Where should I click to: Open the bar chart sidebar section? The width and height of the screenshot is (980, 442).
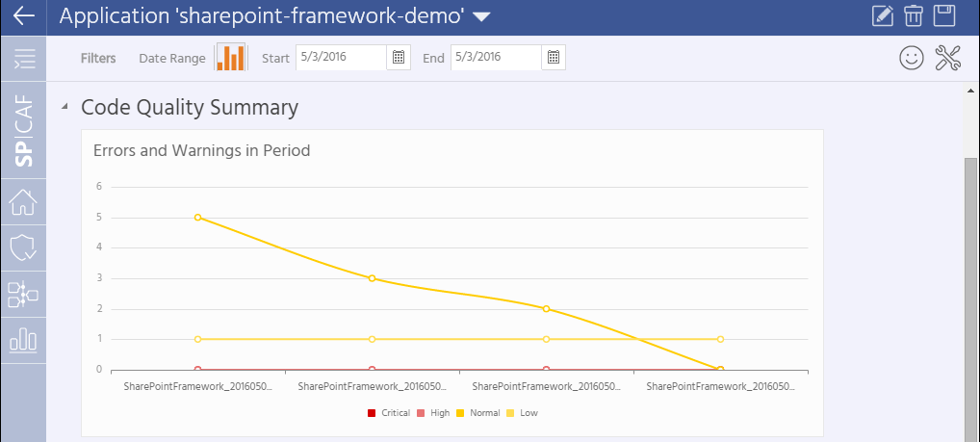[23, 340]
